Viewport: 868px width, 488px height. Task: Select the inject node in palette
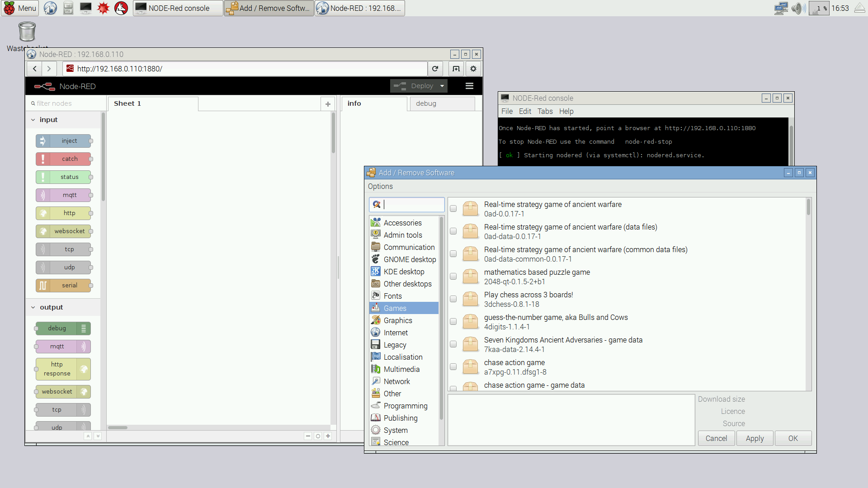(x=64, y=141)
